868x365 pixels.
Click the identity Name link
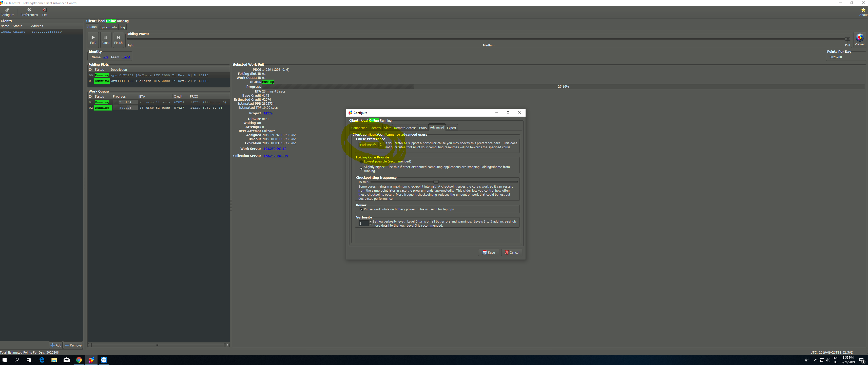click(x=105, y=57)
